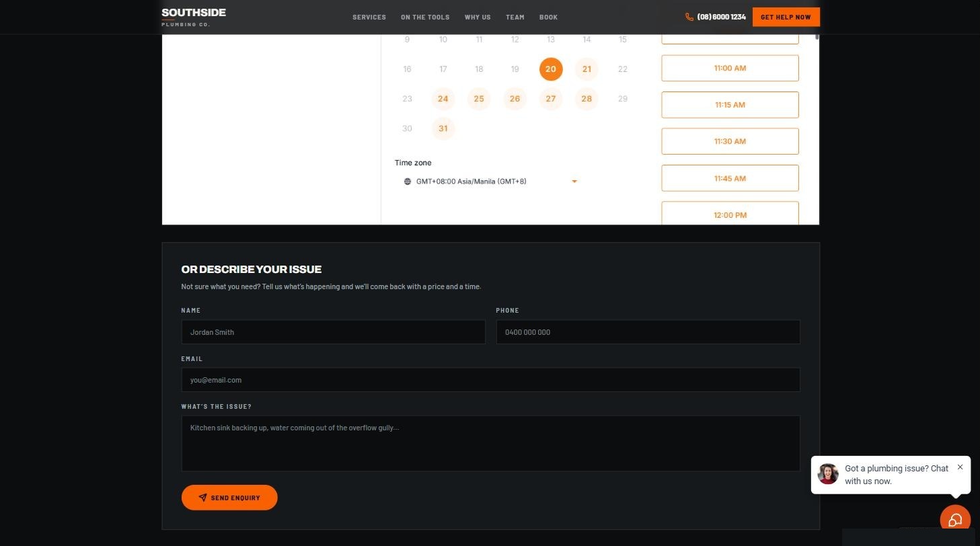Submit with the Send Enquiry button
This screenshot has width=980, height=546.
pyautogui.click(x=229, y=498)
